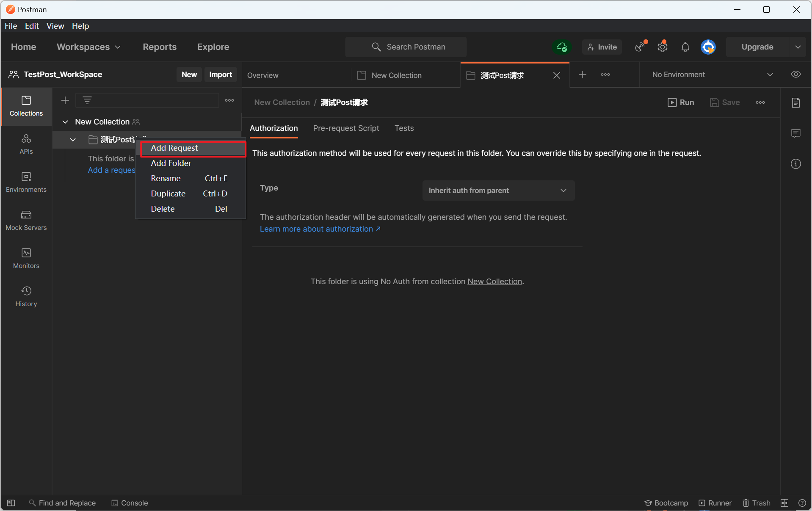Open the APIs sidebar panel

pos(26,144)
